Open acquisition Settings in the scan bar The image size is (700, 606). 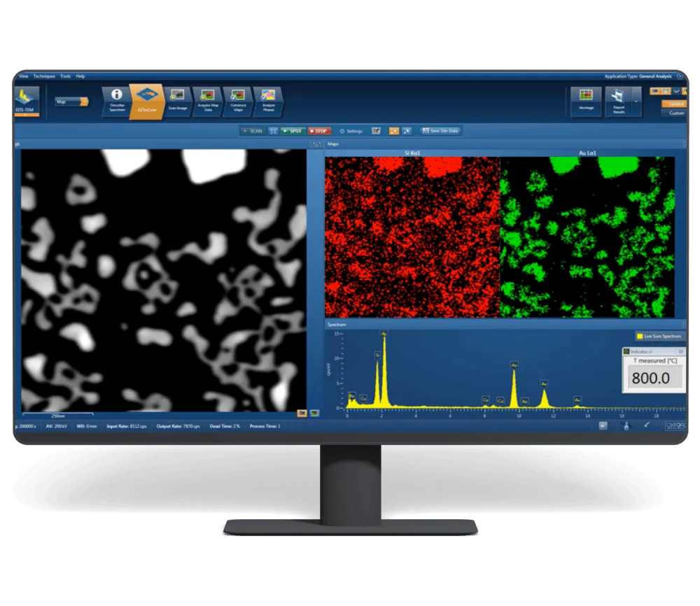coord(351,131)
